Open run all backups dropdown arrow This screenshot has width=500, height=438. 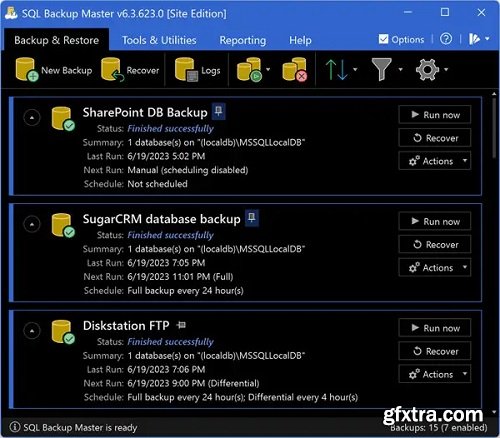pos(268,70)
